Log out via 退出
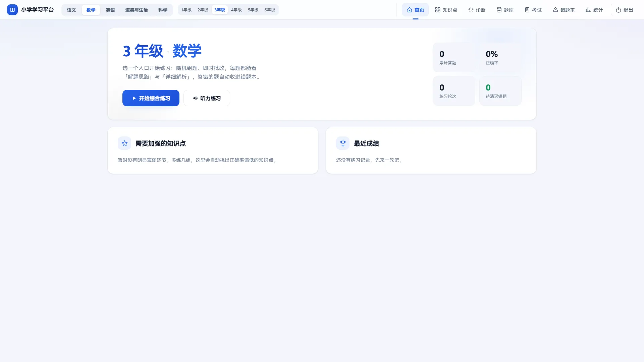Screen dimensions: 644x362 point(625,10)
